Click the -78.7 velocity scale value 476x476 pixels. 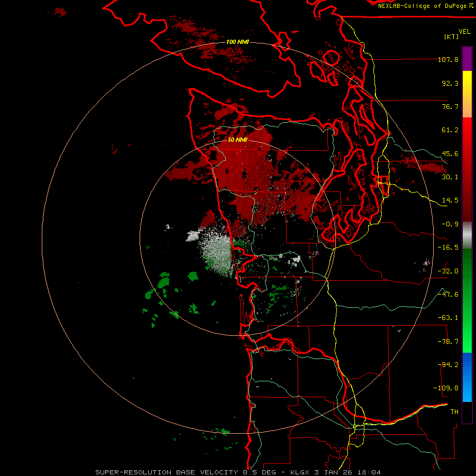[x=448, y=342]
